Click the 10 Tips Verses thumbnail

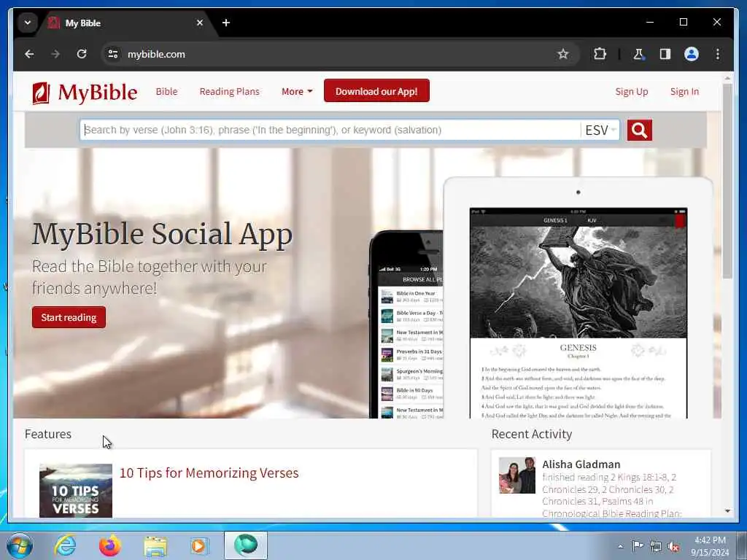point(76,491)
